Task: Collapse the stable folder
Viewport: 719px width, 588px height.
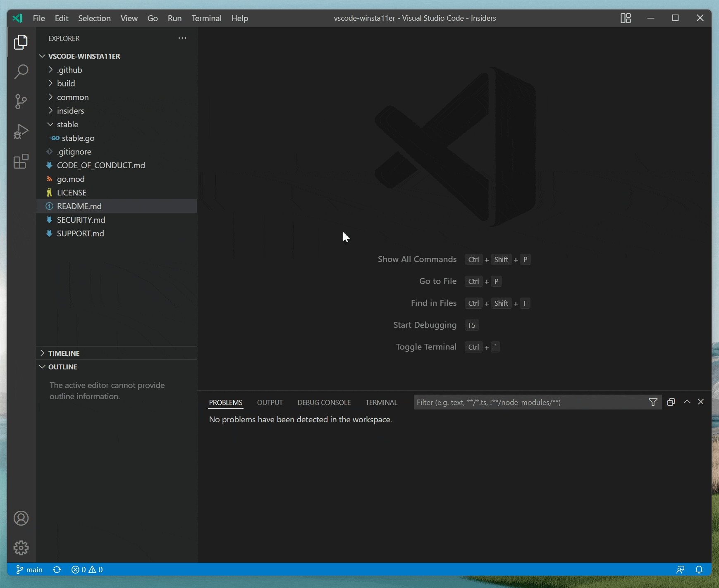Action: [117, 124]
